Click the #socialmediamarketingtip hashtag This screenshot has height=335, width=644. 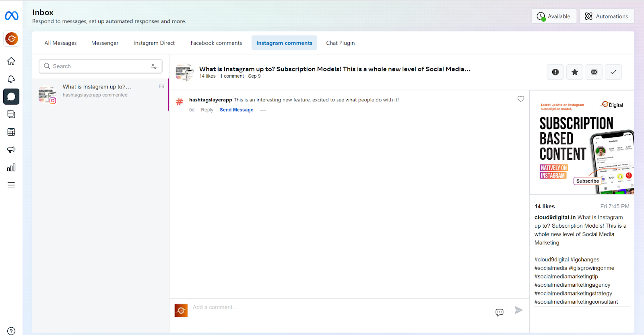[566, 276]
